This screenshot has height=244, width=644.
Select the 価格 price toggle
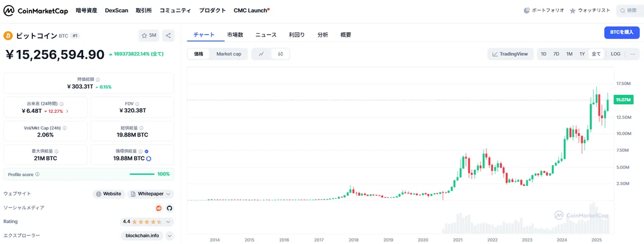point(199,54)
